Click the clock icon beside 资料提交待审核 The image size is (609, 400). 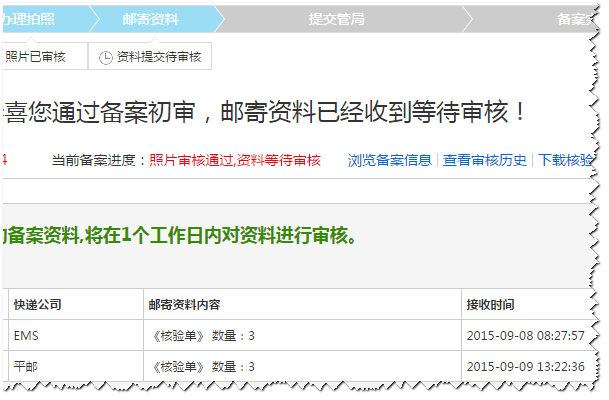pyautogui.click(x=106, y=58)
